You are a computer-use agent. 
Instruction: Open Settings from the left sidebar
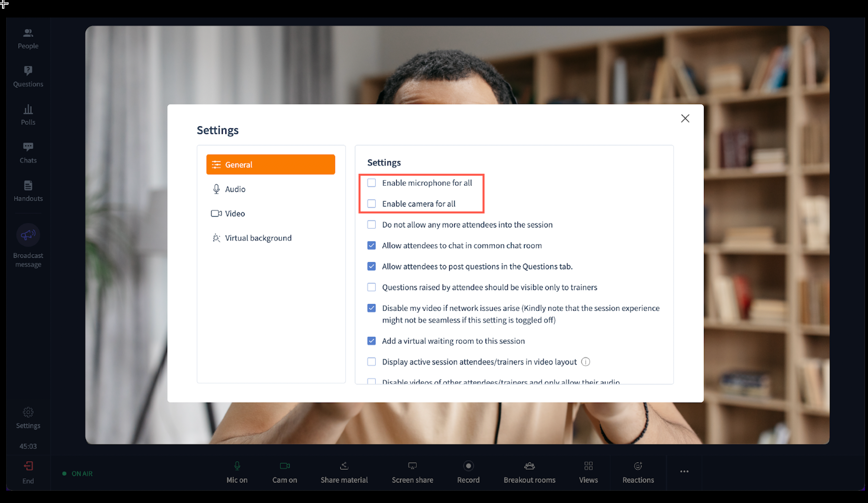tap(28, 418)
